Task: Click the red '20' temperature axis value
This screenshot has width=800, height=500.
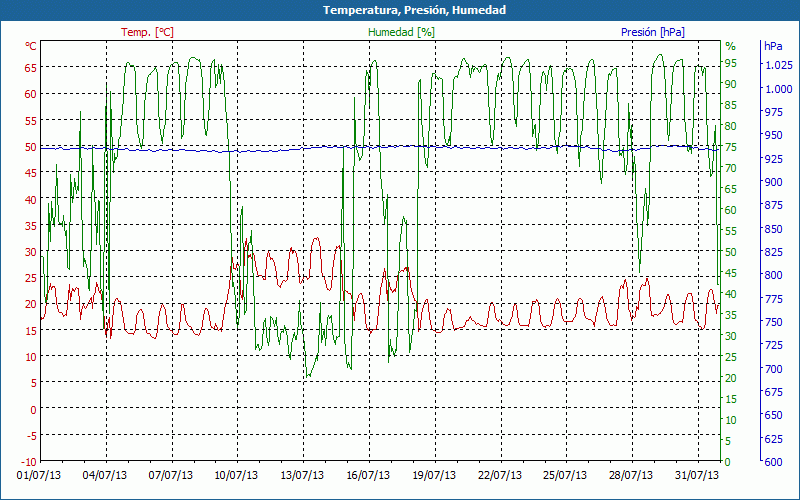Action: (31, 304)
